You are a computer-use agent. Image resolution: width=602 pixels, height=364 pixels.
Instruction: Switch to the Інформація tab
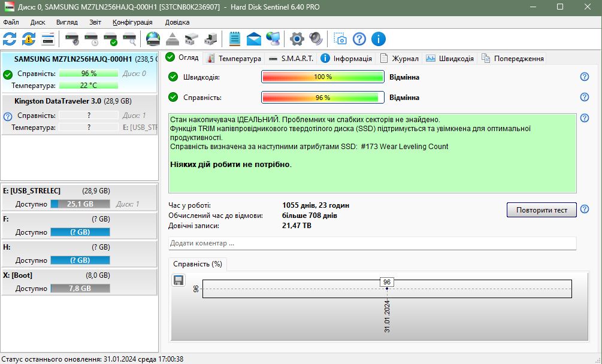coord(347,58)
